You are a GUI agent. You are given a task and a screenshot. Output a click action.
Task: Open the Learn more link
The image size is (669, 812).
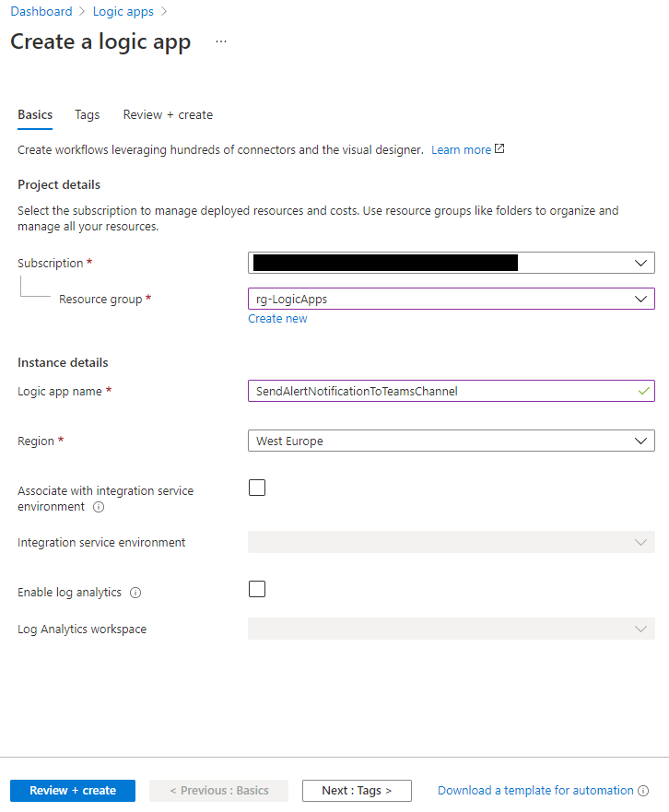(461, 149)
